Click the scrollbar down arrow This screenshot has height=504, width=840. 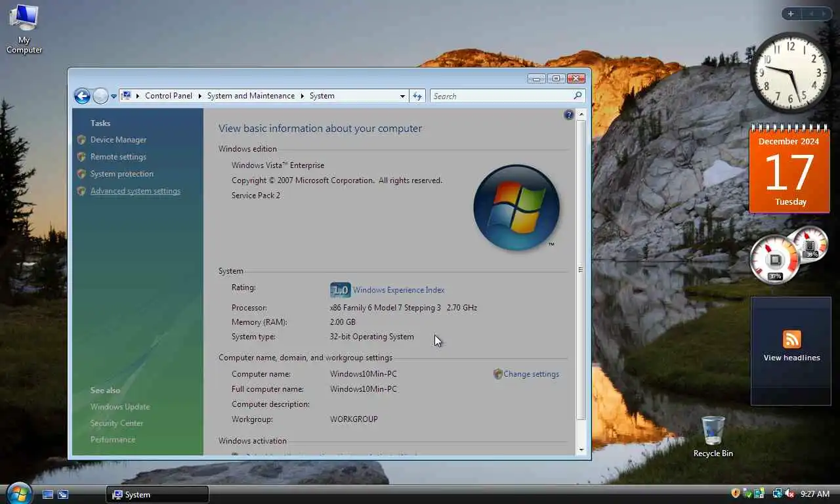pos(581,450)
